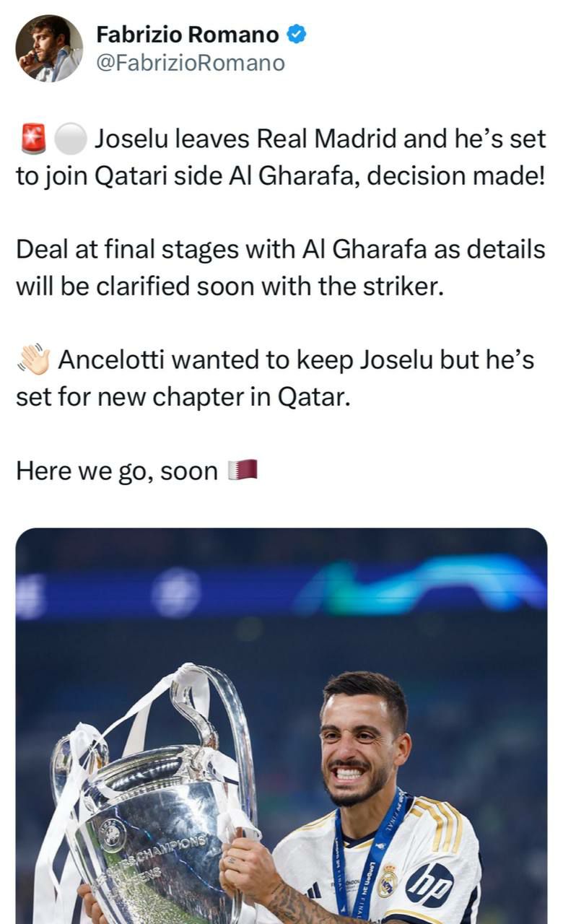Viewport: 563px width, 924px height.
Task: Click the waving hand emoji
Action: click(32, 359)
